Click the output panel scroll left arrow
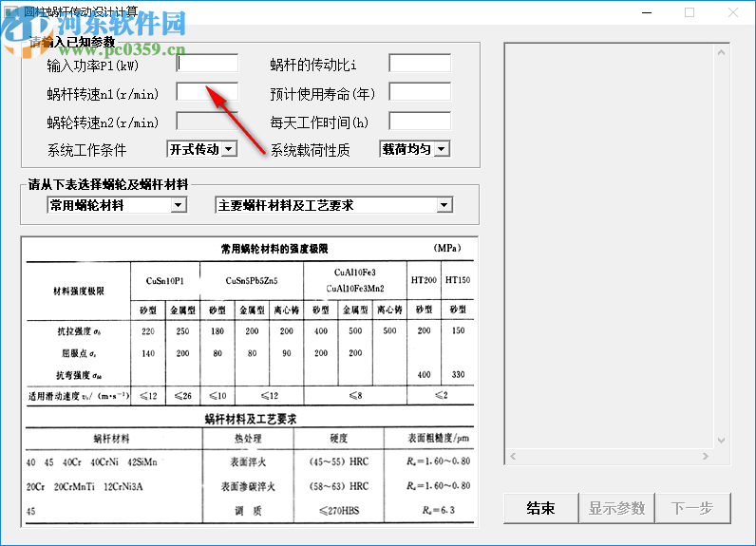756x546 pixels. (x=513, y=456)
